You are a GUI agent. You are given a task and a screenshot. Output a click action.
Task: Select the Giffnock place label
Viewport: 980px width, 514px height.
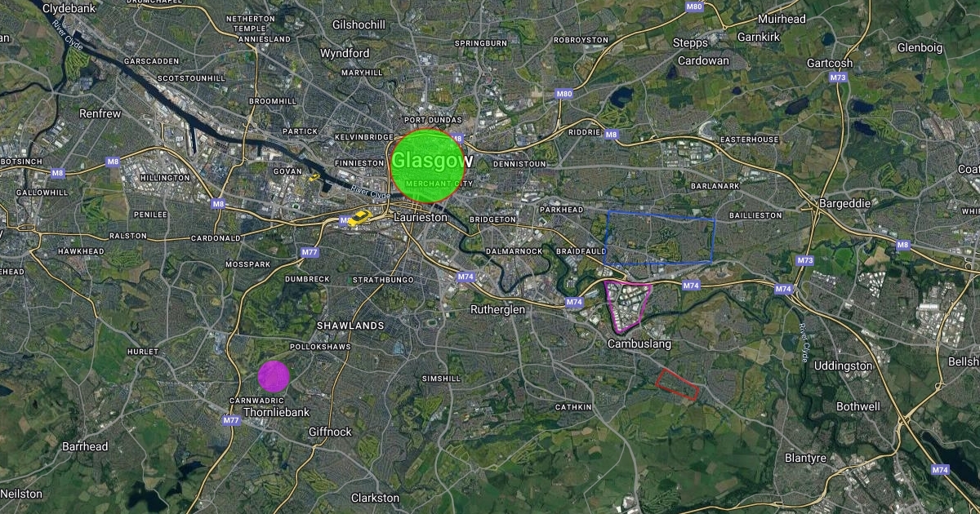pos(330,432)
